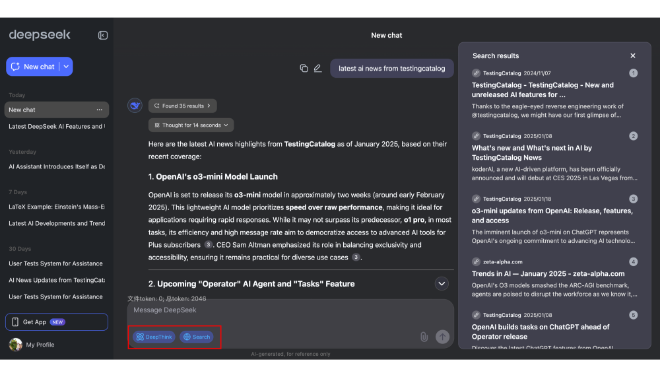Image resolution: width=660 pixels, height=377 pixels.
Task: Toggle the DeepThink mode
Action: point(154,337)
